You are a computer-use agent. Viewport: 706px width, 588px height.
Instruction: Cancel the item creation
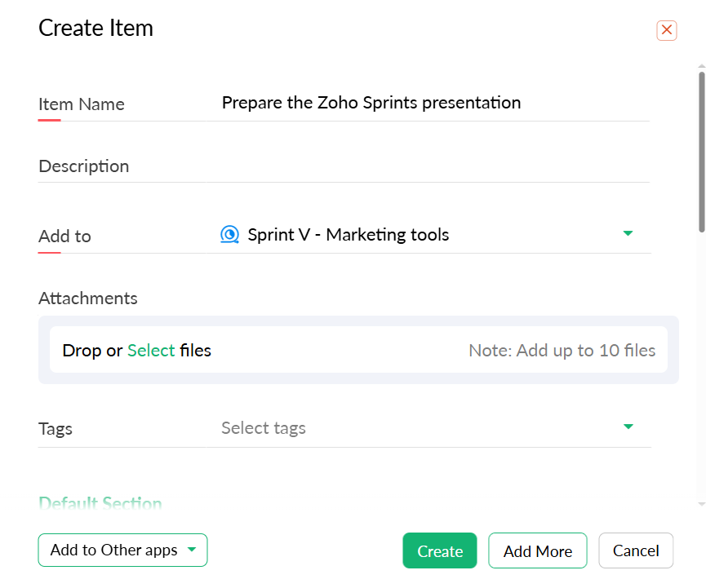(x=636, y=550)
